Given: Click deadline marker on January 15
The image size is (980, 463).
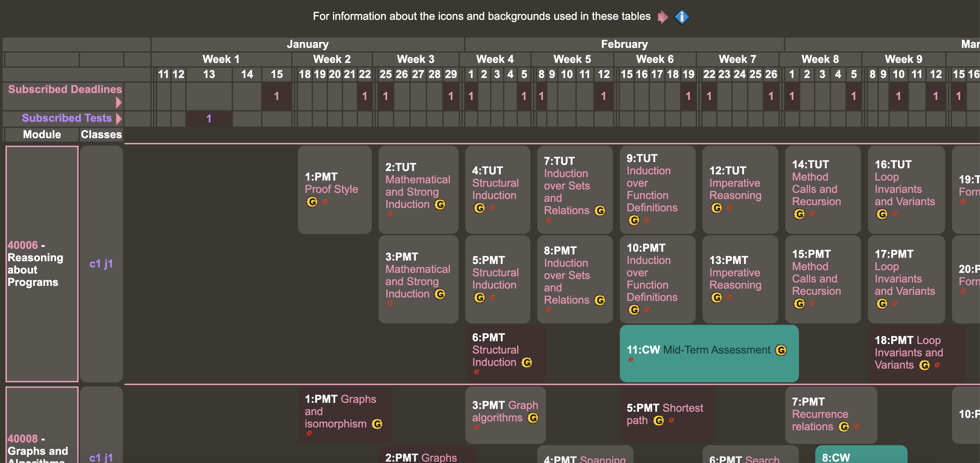Looking at the screenshot, I should pos(276,96).
